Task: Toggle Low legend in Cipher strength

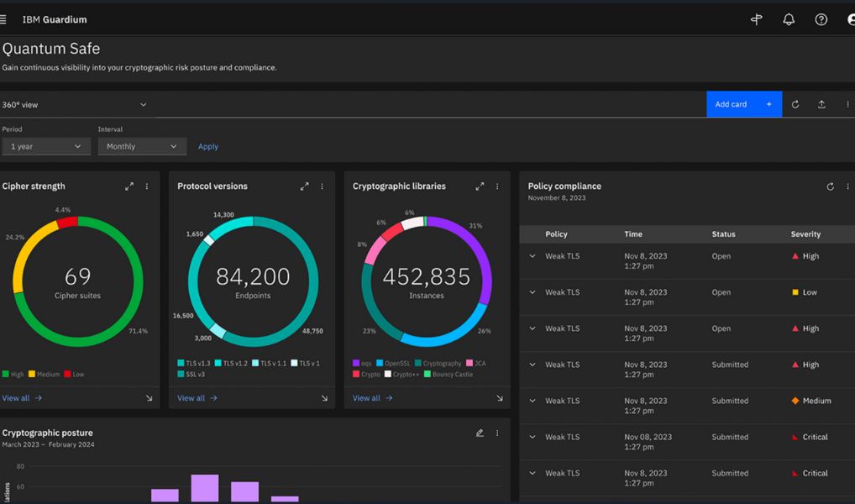Action: coord(74,374)
